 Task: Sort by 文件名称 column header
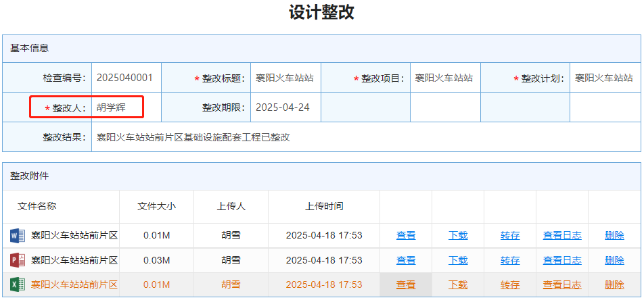click(37, 206)
